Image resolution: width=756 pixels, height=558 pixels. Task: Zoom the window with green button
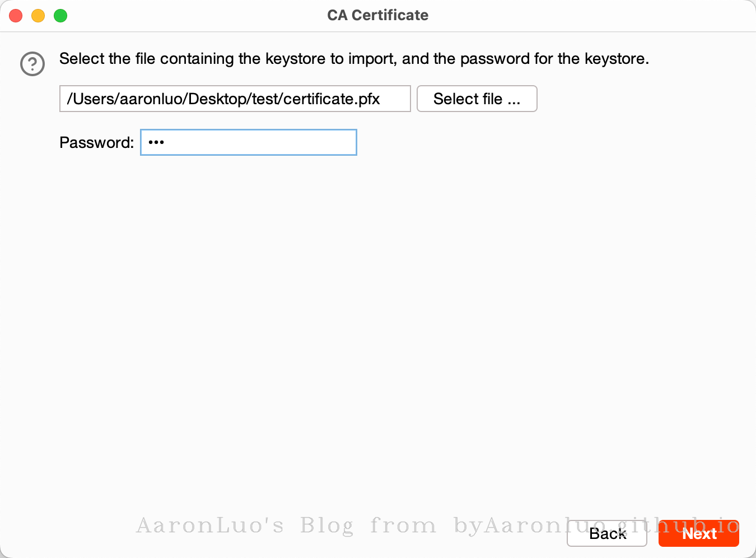60,16
